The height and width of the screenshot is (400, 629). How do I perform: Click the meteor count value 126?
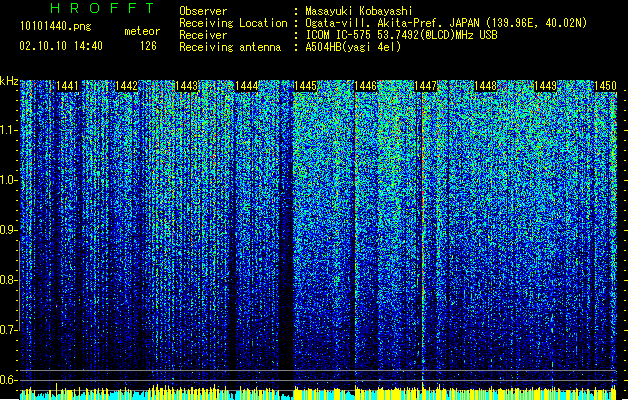coord(148,46)
